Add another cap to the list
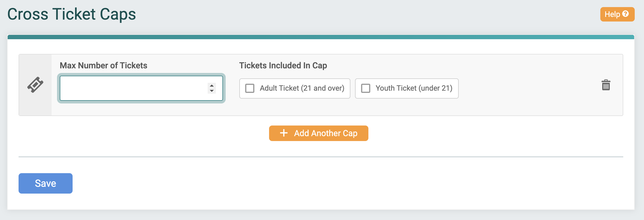 click(318, 133)
